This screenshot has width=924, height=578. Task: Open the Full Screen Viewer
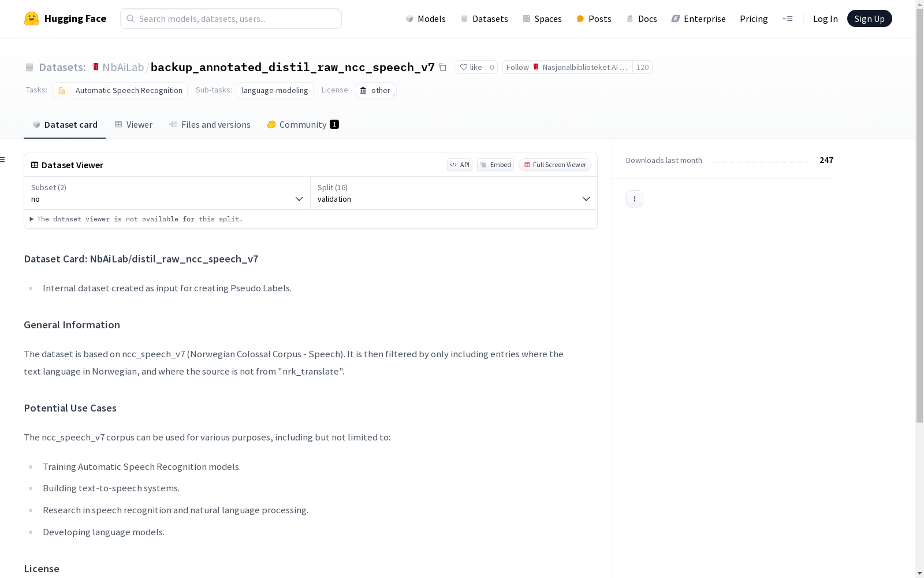point(555,165)
